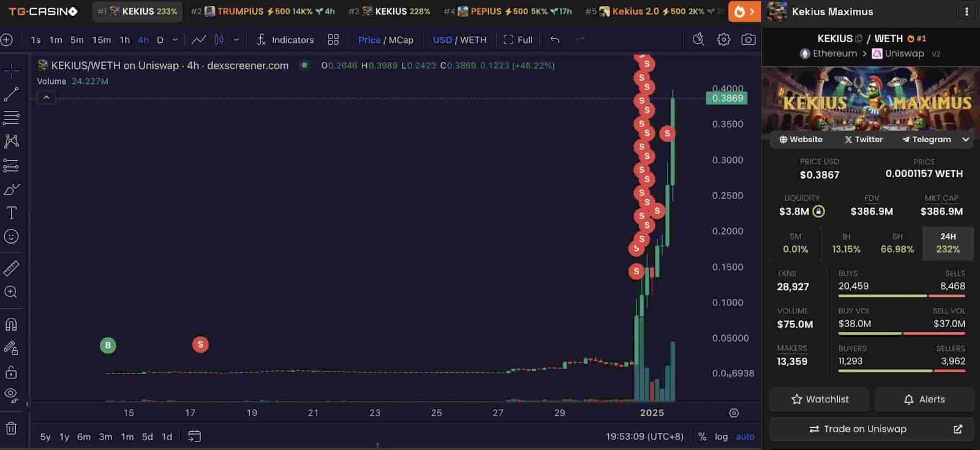
Task: Hide all drawings using the eye icon
Action: point(11,396)
